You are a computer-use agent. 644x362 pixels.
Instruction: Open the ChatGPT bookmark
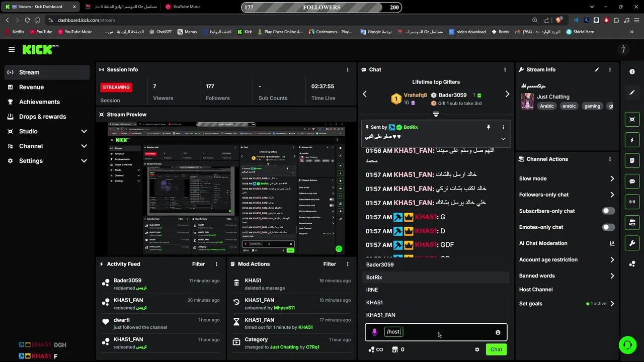tap(161, 32)
